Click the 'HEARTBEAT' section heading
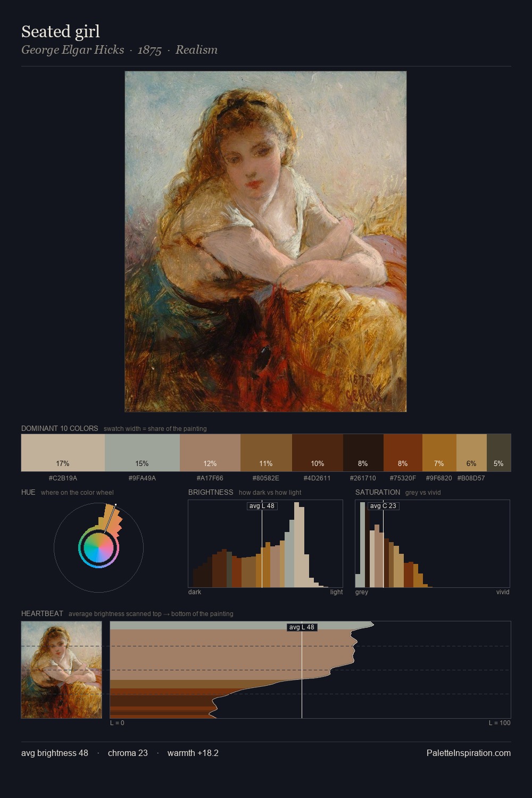This screenshot has height=798, width=532. coord(42,613)
